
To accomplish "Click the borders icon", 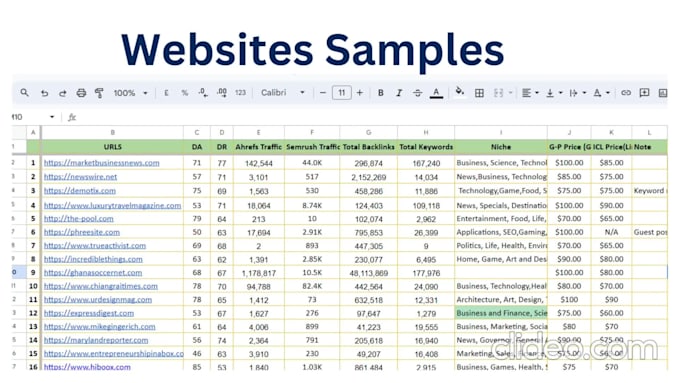I will [x=479, y=93].
